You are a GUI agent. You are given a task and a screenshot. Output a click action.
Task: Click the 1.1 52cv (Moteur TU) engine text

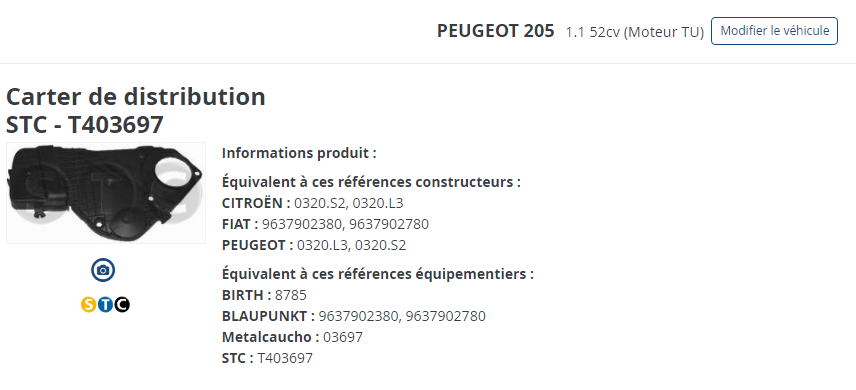point(634,32)
